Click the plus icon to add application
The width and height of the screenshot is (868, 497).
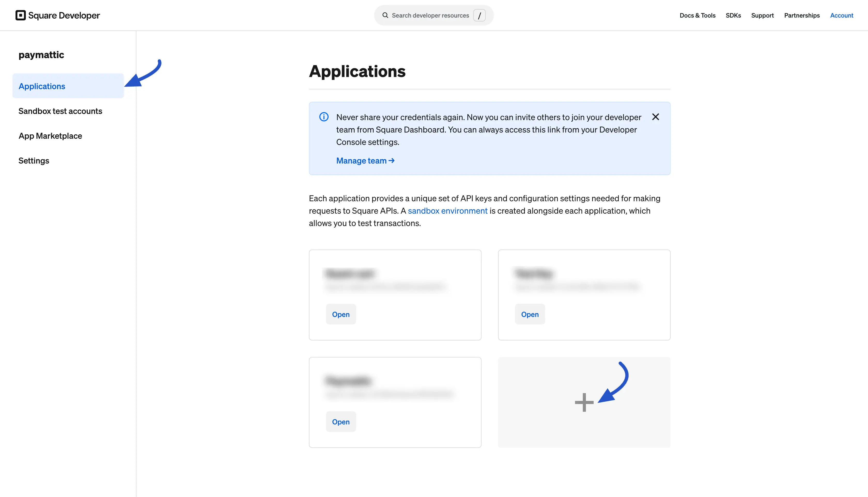pos(584,402)
